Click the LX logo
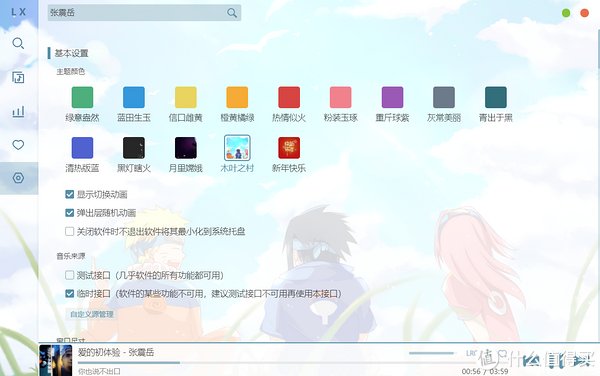The height and width of the screenshot is (376, 600). tap(18, 12)
